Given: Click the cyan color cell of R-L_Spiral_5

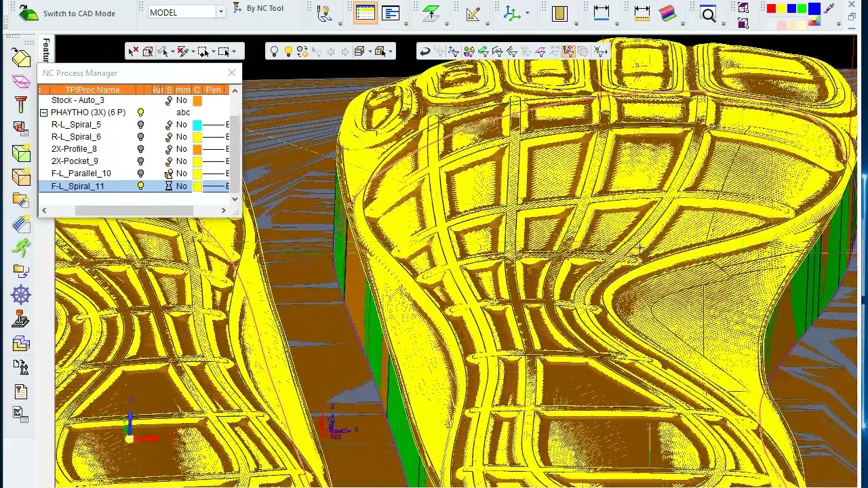Looking at the screenshot, I should 197,125.
